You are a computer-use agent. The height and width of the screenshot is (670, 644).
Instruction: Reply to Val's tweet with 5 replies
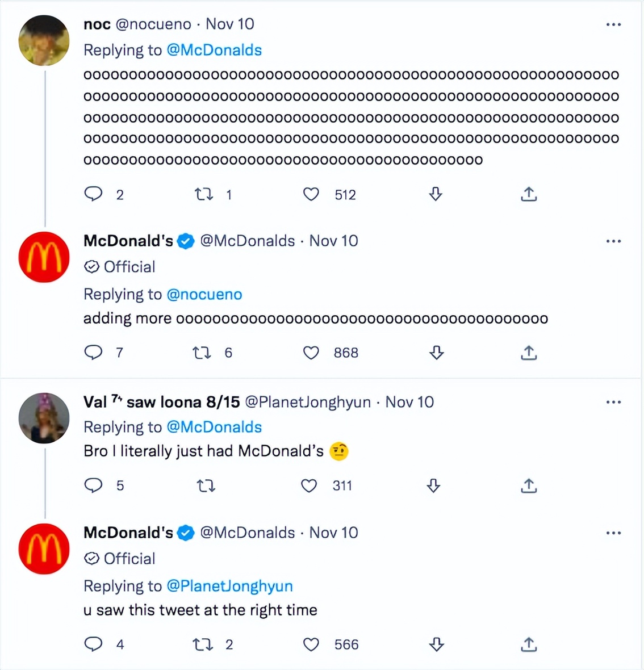[x=94, y=485]
